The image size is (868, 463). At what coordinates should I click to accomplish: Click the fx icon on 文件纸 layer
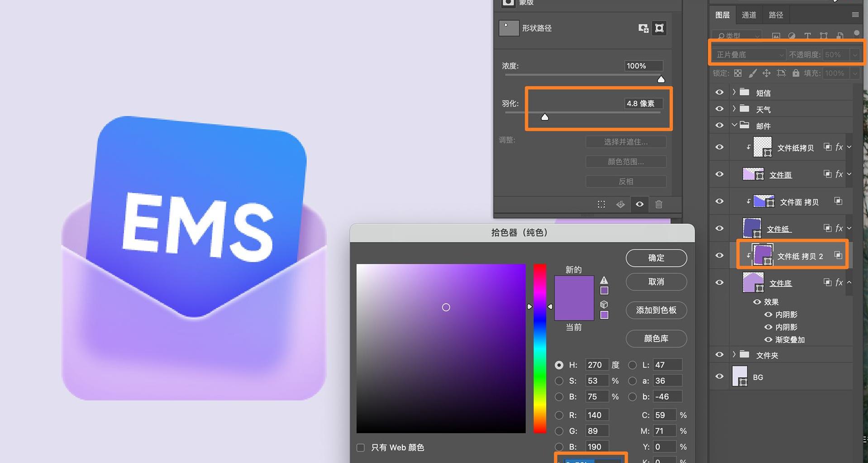(x=839, y=228)
